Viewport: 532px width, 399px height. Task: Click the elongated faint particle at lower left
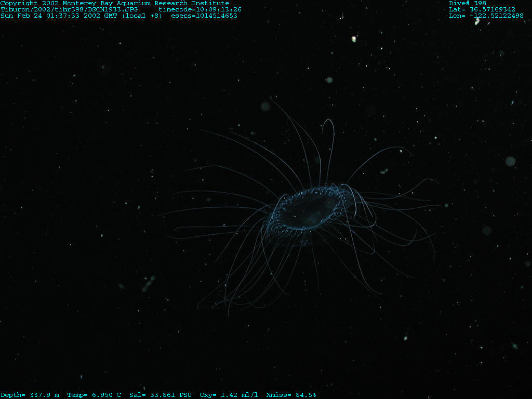tap(148, 283)
